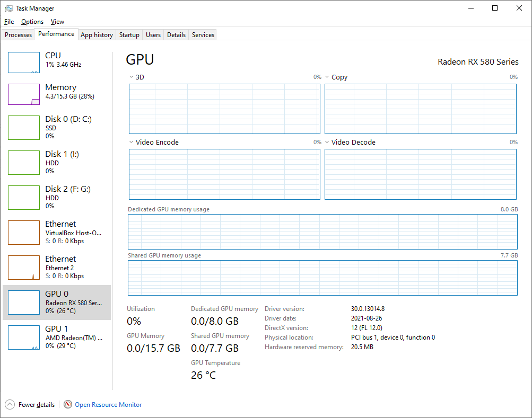Click the Radeon RX 580 Series heading
This screenshot has width=532, height=418.
tap(478, 61)
